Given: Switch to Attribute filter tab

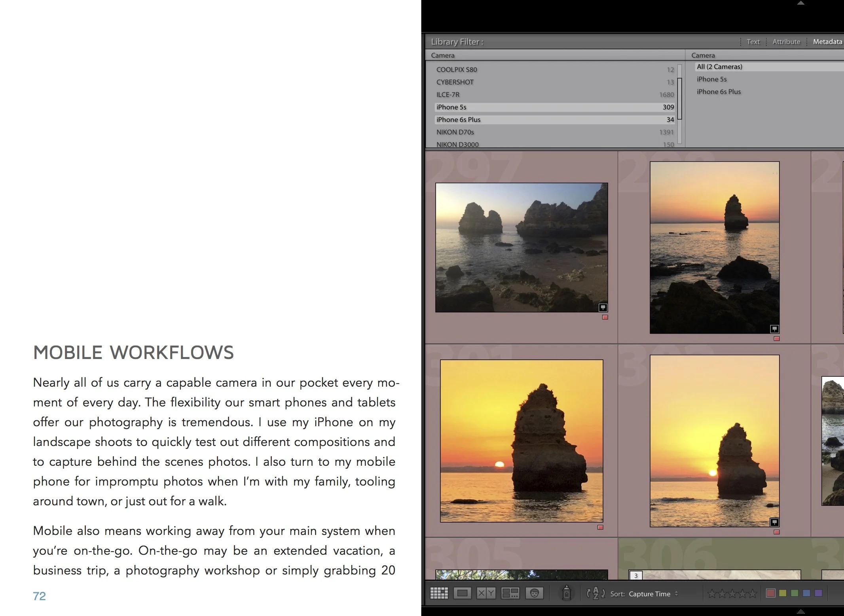Looking at the screenshot, I should click(786, 42).
